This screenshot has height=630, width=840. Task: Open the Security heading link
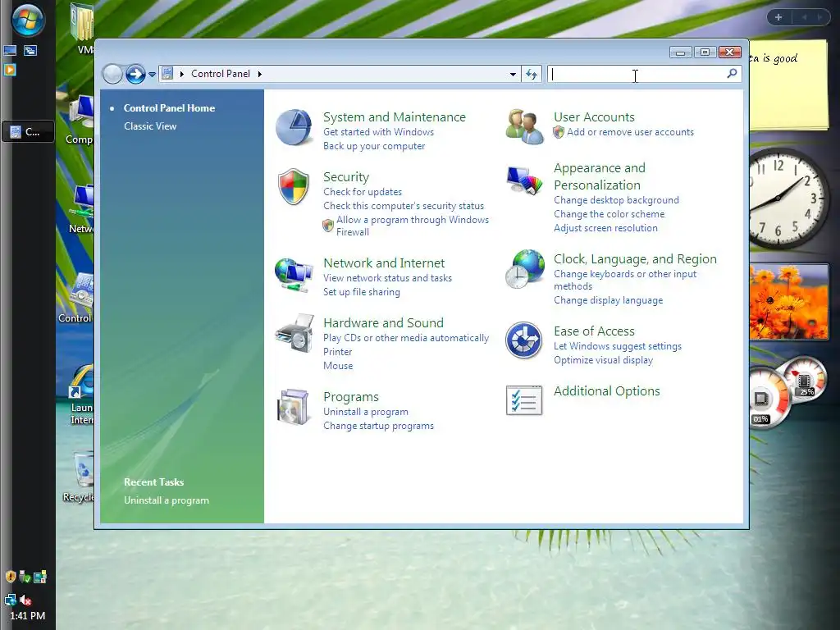346,177
